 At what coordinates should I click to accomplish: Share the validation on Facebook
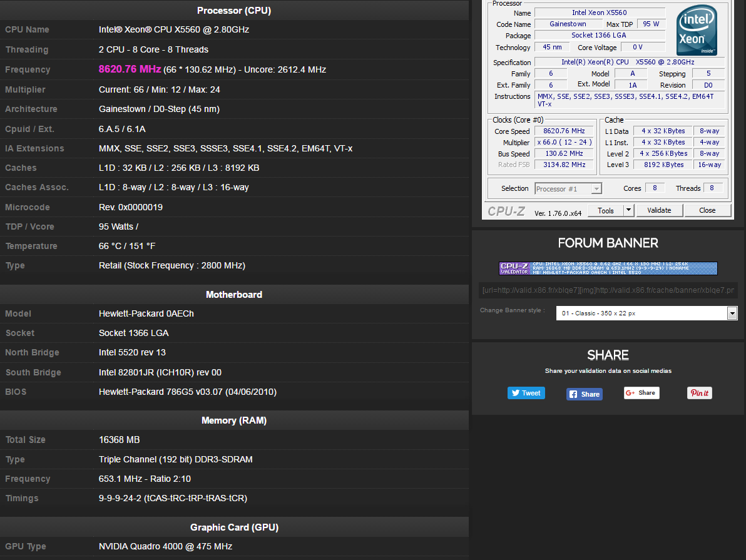[x=584, y=394]
